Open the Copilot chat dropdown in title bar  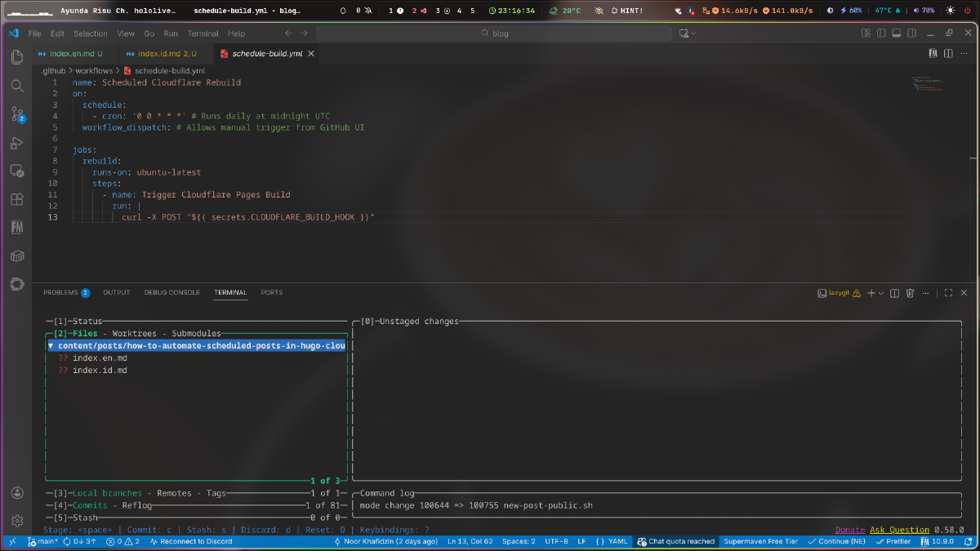click(x=695, y=33)
